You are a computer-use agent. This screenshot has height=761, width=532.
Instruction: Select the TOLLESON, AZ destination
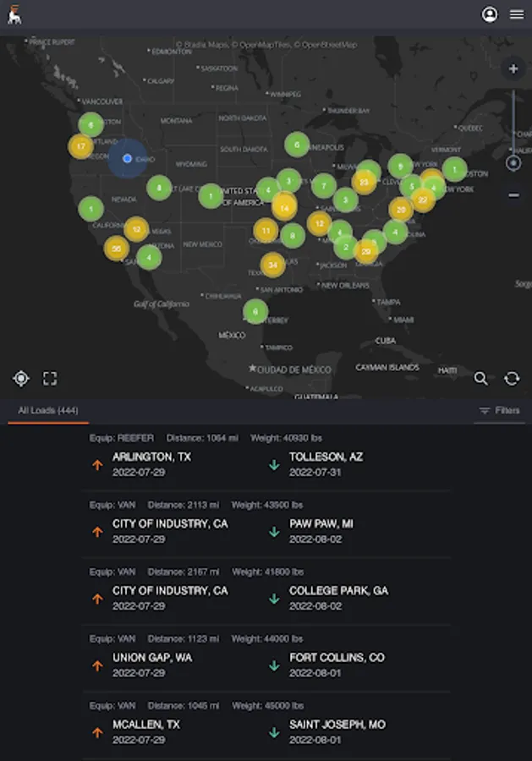tap(326, 457)
